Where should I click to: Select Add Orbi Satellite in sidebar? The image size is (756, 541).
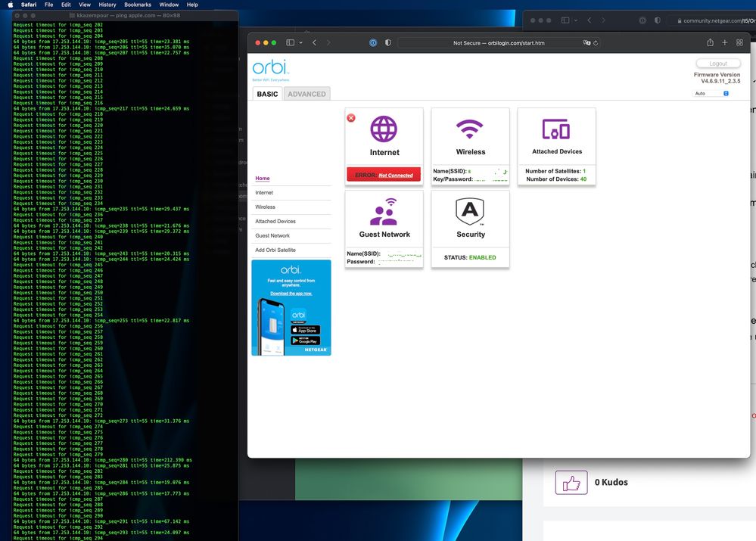[x=275, y=250]
